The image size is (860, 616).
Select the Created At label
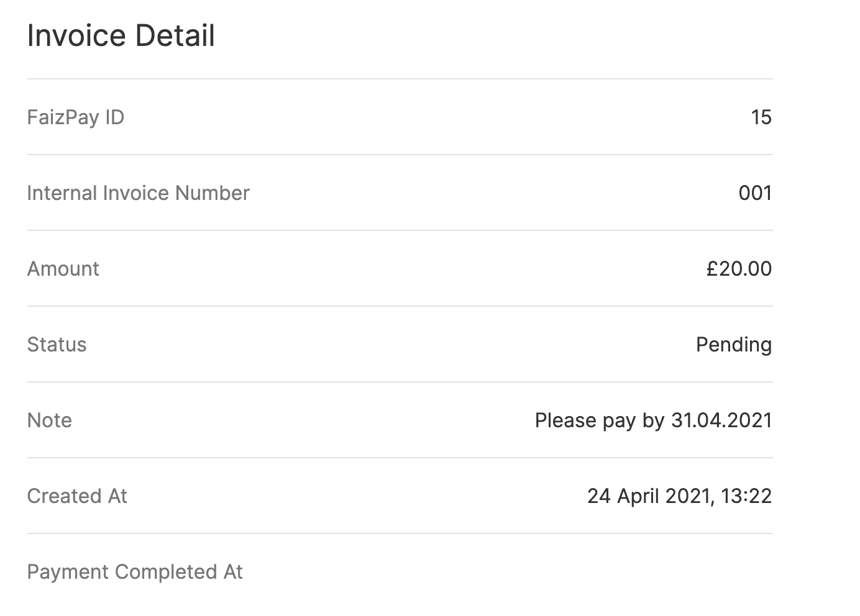point(77,496)
